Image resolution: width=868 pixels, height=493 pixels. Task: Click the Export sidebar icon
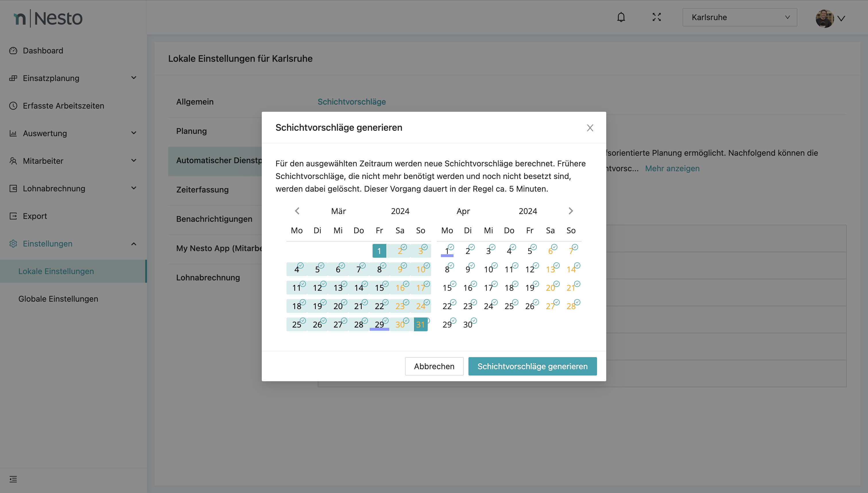(13, 216)
